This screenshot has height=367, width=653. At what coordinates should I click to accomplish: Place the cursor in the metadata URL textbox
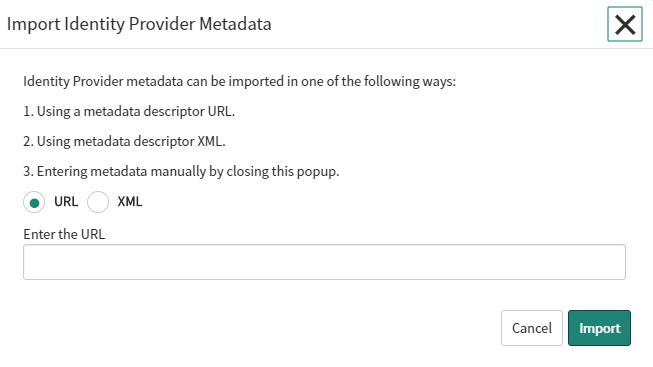[x=324, y=262]
